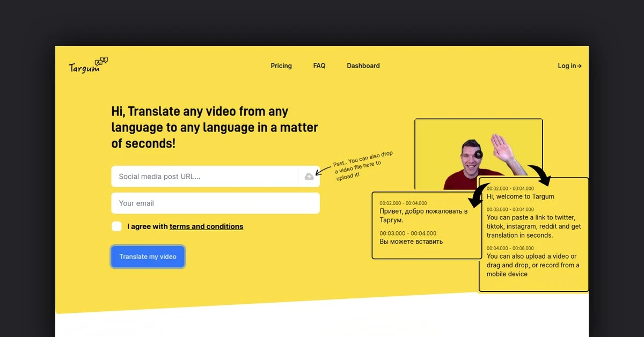Click the 00:04.000 - 00:06.000 timestamp
This screenshot has width=644, height=337.
tap(510, 248)
